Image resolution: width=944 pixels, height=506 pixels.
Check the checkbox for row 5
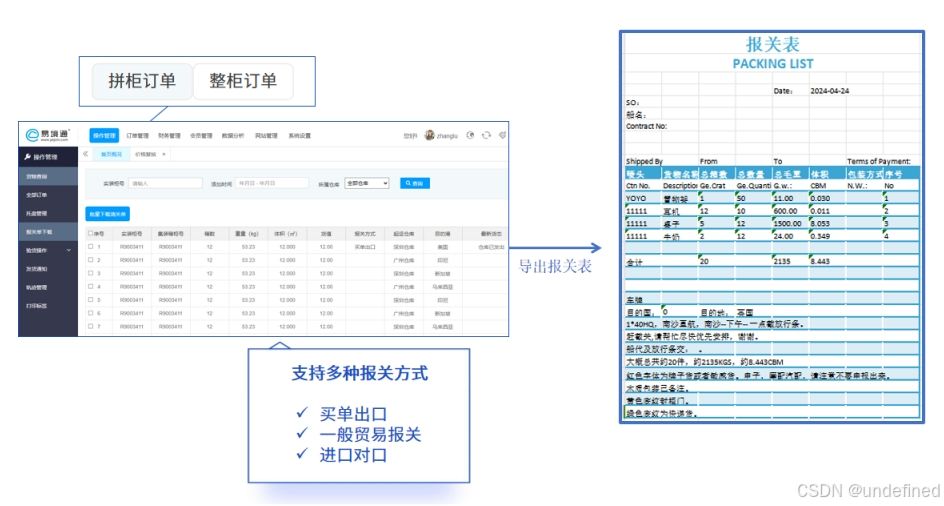pyautogui.click(x=90, y=299)
